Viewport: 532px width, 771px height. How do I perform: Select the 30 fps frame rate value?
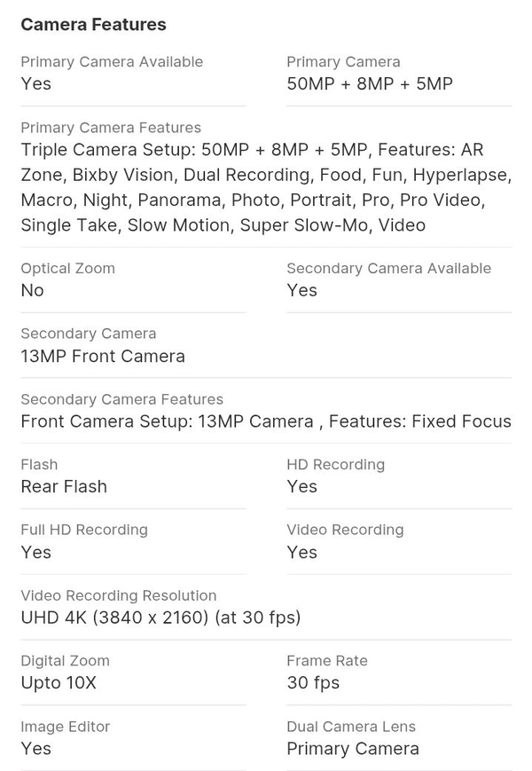click(313, 683)
